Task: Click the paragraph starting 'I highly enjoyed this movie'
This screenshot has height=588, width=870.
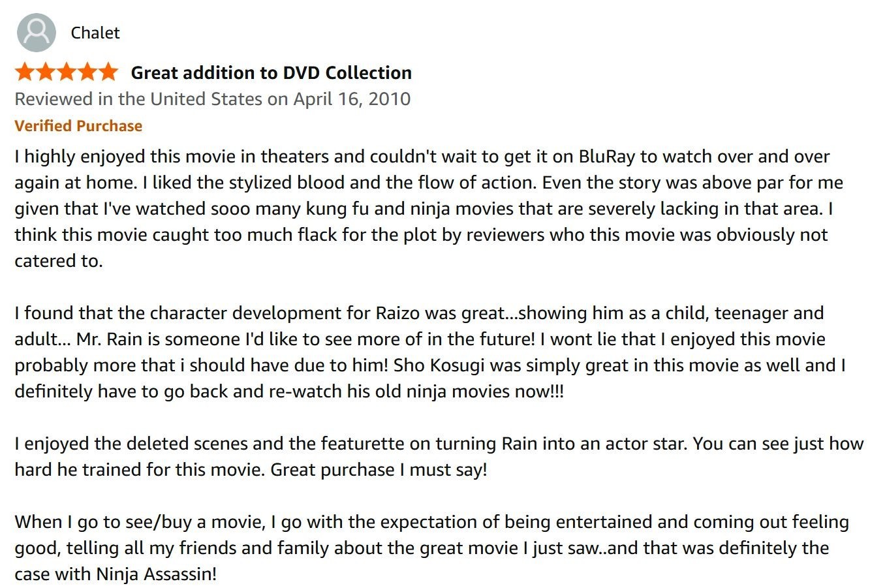Action: [x=429, y=209]
